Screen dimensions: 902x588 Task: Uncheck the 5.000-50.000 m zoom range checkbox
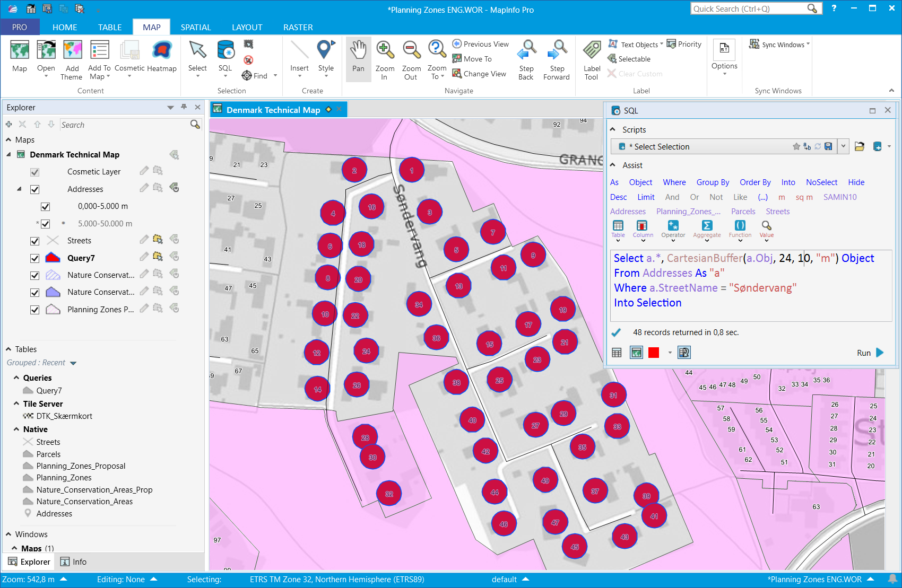pyautogui.click(x=46, y=224)
